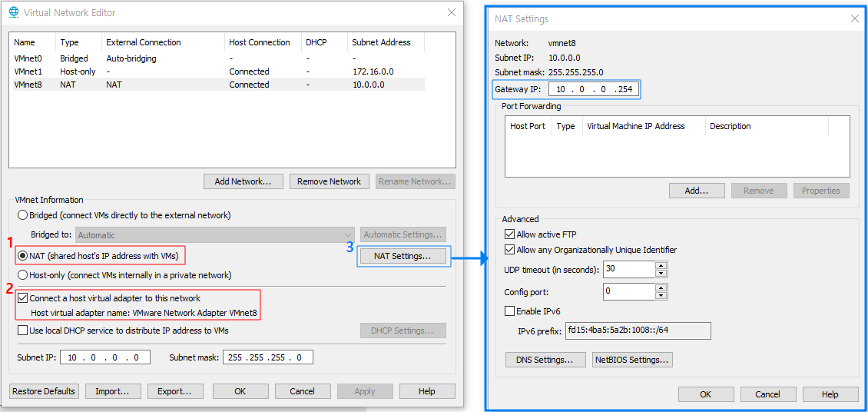Sort by Subnet Address column header

tap(386, 42)
